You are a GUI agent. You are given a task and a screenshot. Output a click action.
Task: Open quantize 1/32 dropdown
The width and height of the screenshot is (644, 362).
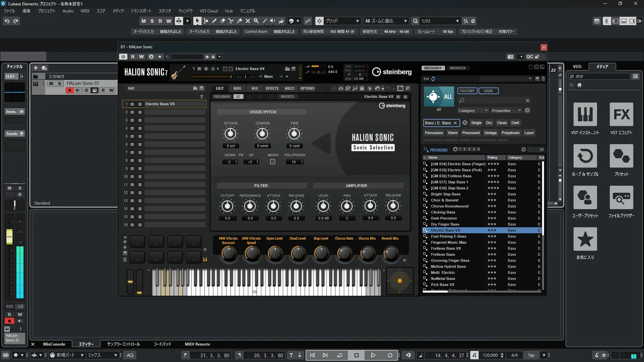[457, 21]
